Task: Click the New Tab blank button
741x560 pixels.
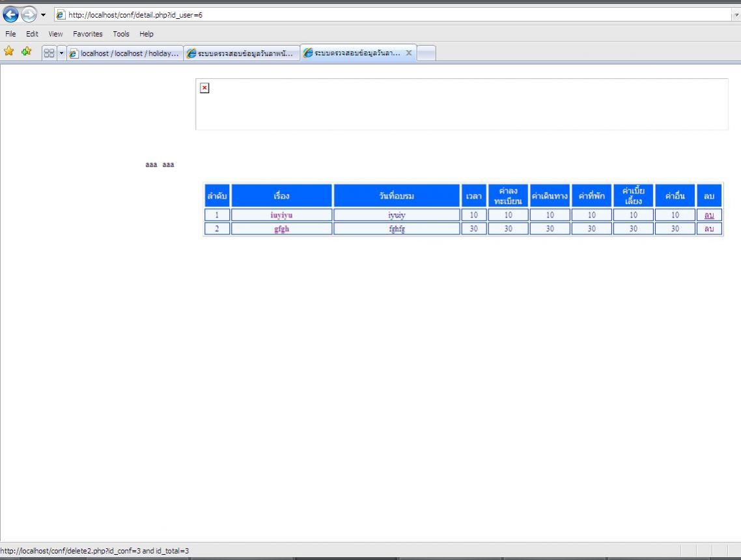Action: coord(426,53)
